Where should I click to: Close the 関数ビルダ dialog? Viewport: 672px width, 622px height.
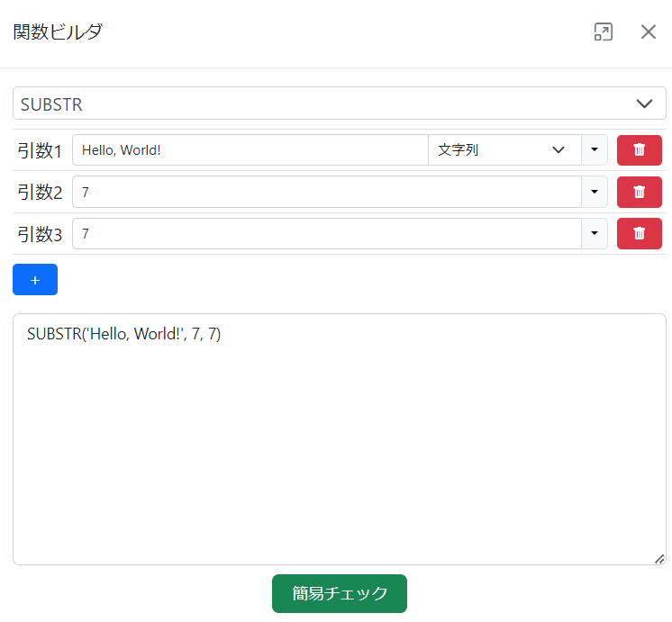pos(649,32)
